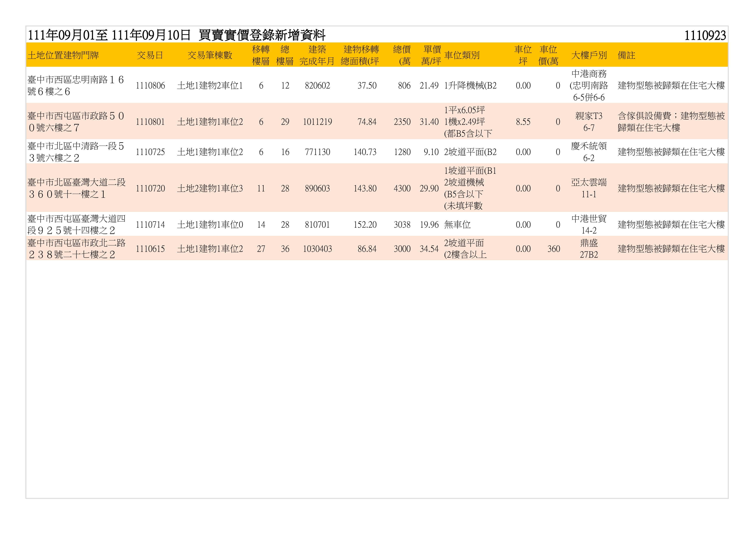Click total price 3038
The image size is (756, 535).
point(402,225)
